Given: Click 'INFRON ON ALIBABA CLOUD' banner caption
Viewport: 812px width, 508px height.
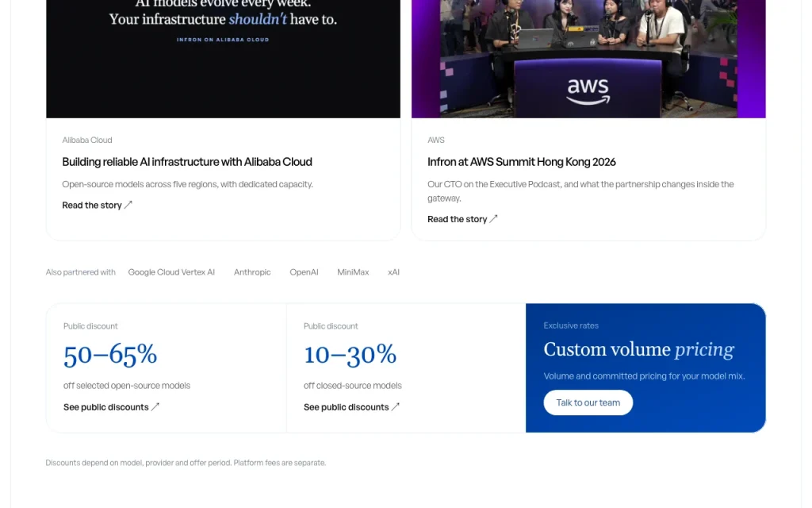Looking at the screenshot, I should pos(223,40).
